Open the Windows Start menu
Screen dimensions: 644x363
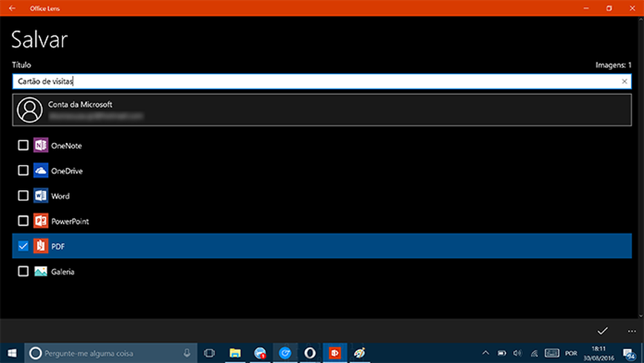pyautogui.click(x=12, y=353)
